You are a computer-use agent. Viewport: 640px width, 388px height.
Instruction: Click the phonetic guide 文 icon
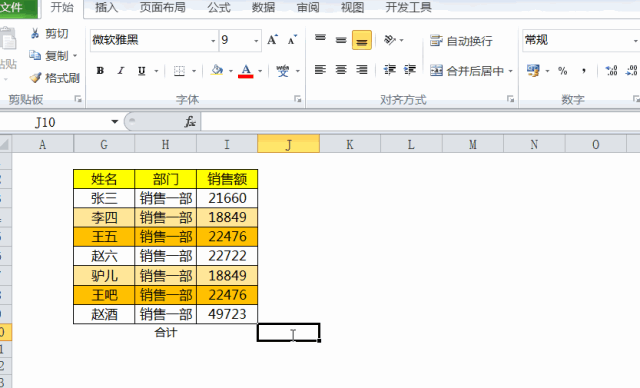coord(282,71)
